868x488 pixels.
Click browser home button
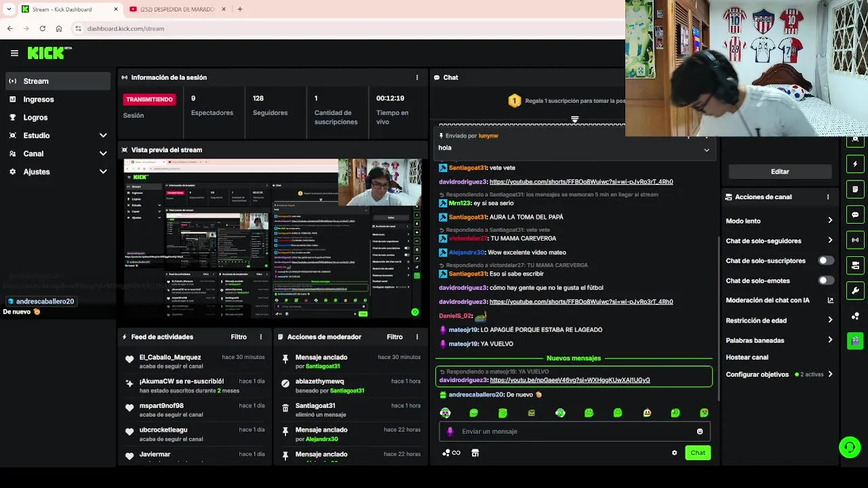(59, 28)
